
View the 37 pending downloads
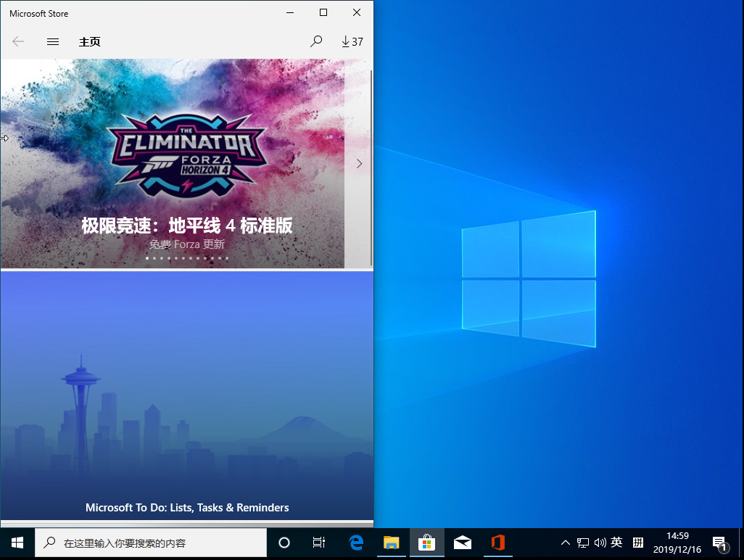point(351,41)
